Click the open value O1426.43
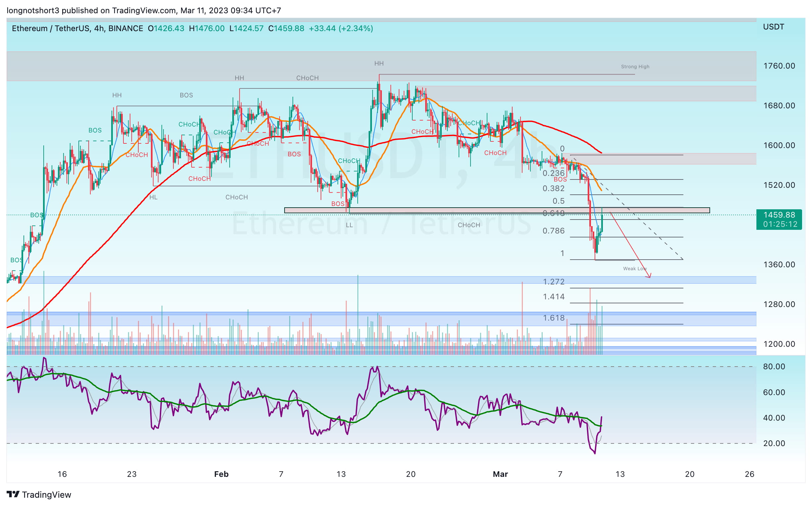The width and height of the screenshot is (812, 506). pyautogui.click(x=166, y=28)
